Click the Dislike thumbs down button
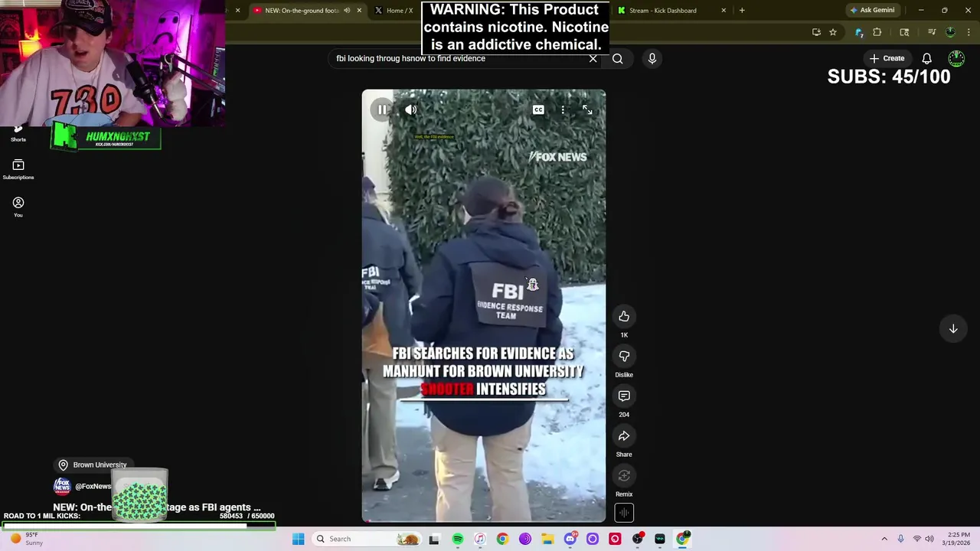This screenshot has width=980, height=551. [x=624, y=356]
